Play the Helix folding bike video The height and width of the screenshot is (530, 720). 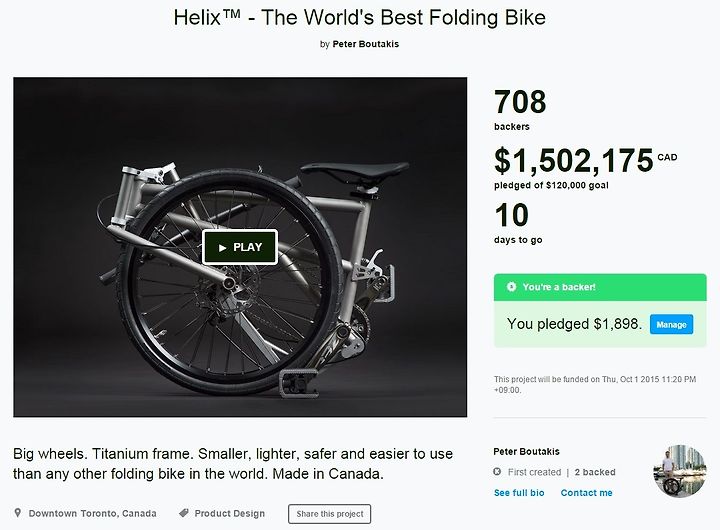point(240,247)
